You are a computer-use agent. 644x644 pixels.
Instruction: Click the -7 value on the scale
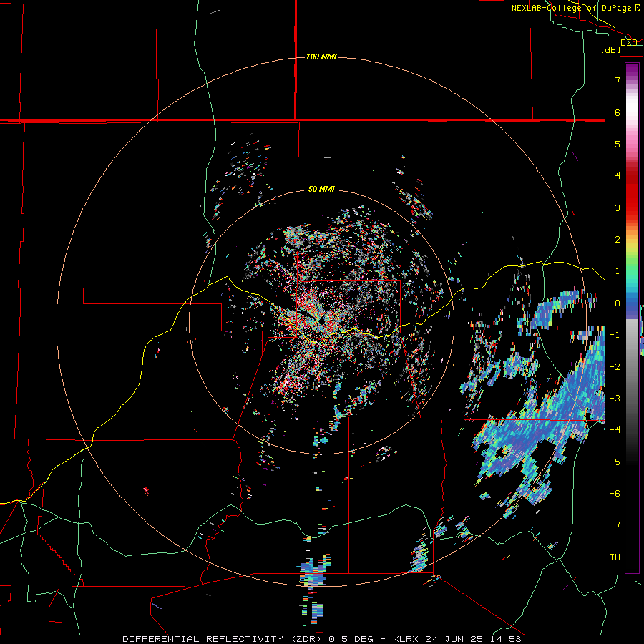pyautogui.click(x=615, y=525)
